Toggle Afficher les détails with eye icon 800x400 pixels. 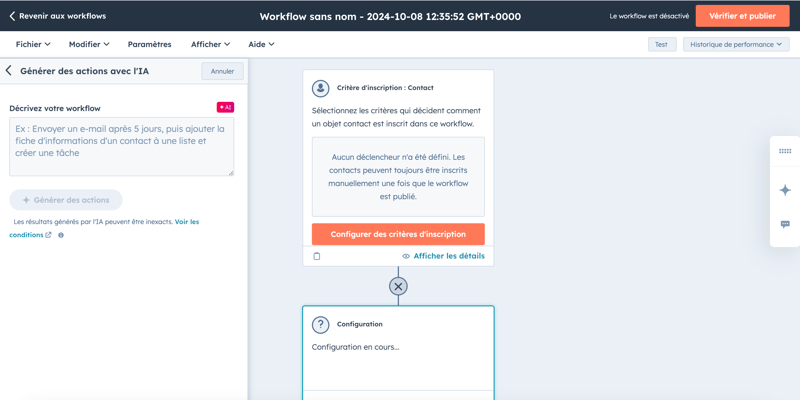(x=443, y=256)
